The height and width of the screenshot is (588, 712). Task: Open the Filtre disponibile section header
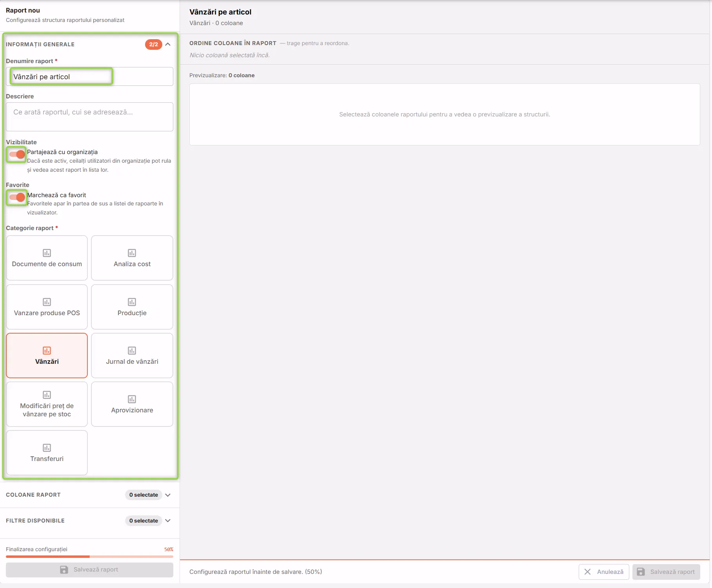(x=90, y=521)
